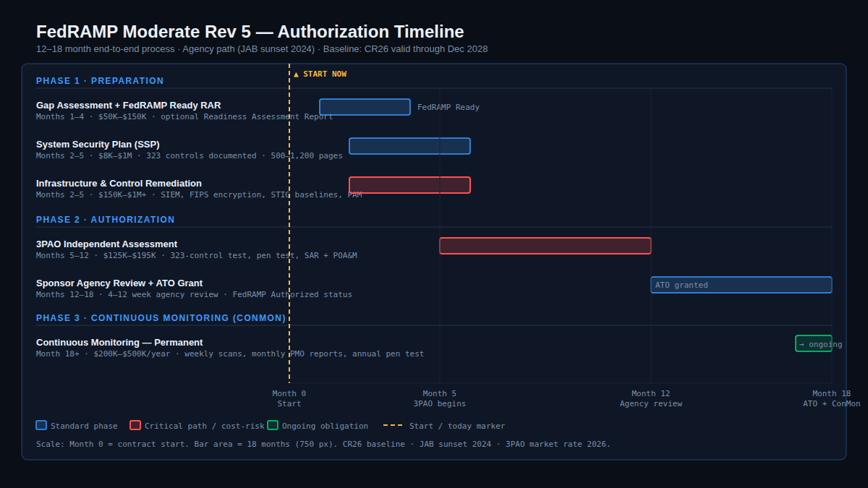Click the Scale footnote at the bottom

[x=323, y=445]
